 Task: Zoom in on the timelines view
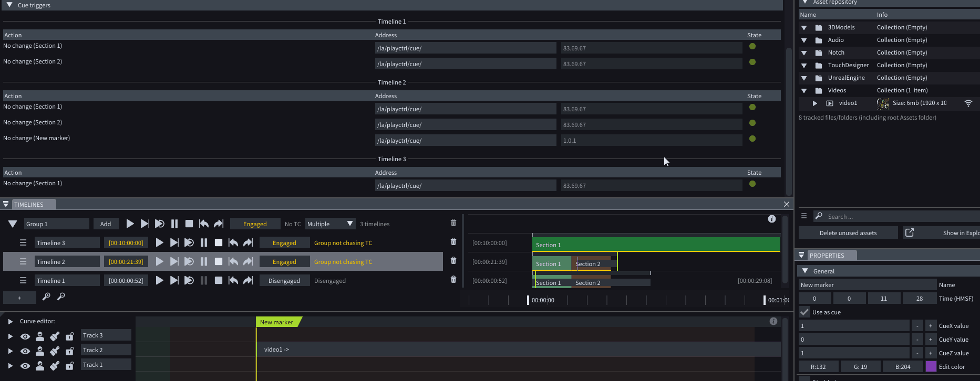(46, 297)
